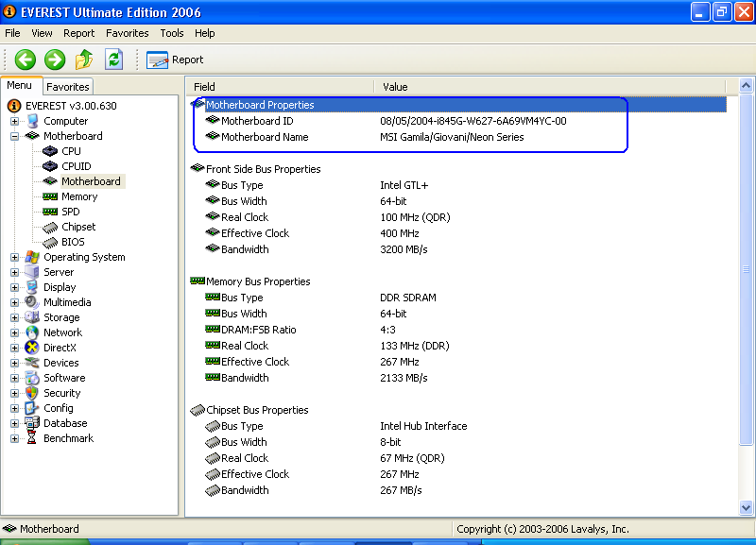Click the vertical scrollbar thumb
Image resolution: width=756 pixels, height=545 pixels.
(x=746, y=270)
